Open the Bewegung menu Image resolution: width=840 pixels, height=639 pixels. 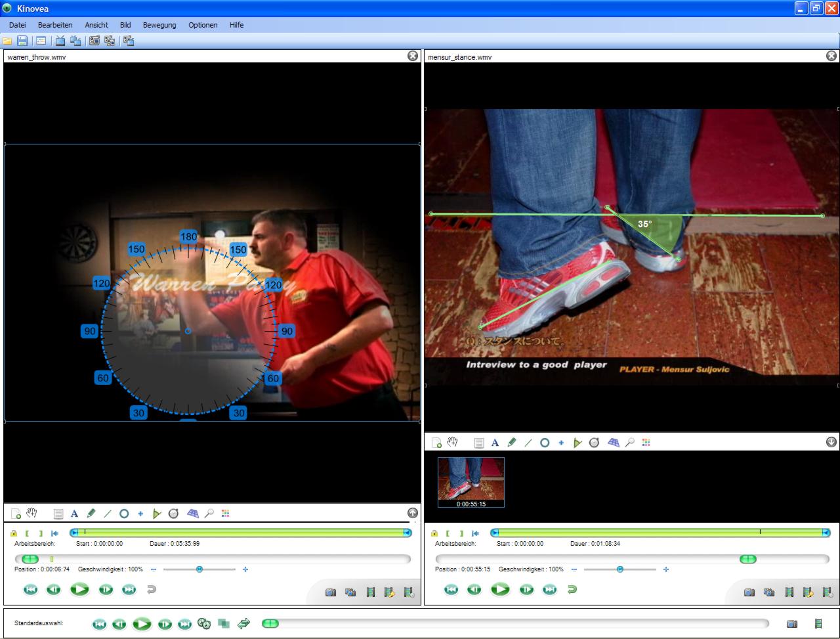(x=159, y=25)
